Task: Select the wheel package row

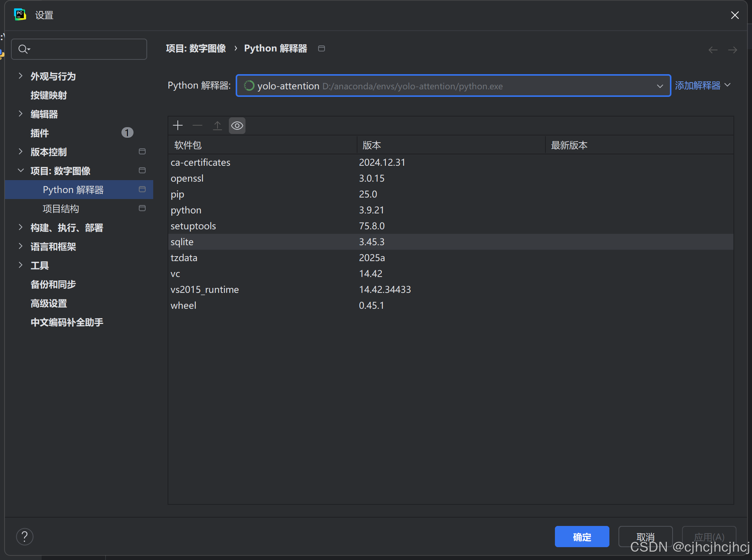Action: [x=451, y=305]
